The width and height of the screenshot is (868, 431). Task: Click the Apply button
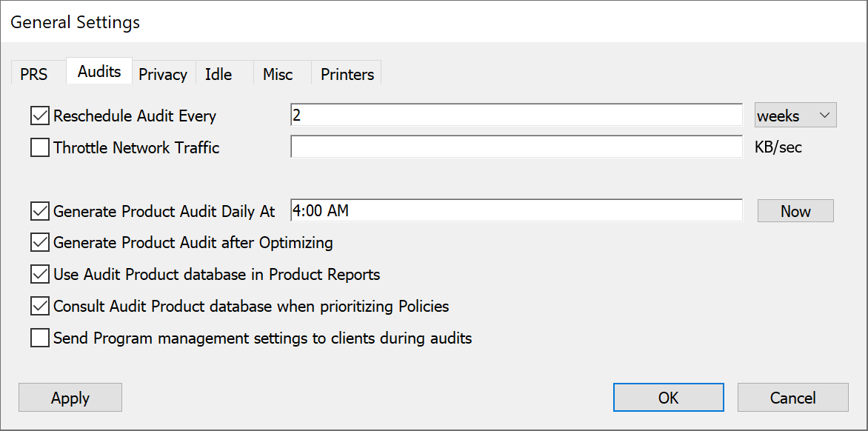70,397
